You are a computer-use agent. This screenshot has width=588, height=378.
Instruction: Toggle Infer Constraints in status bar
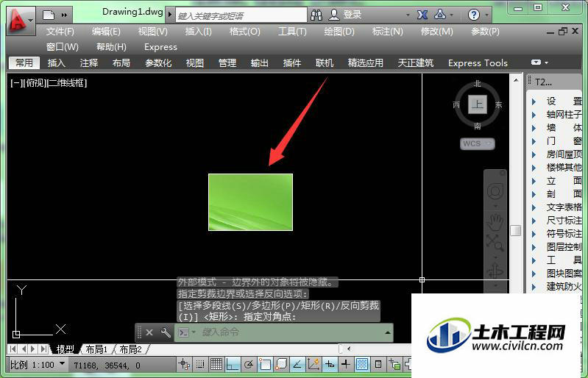(184, 364)
